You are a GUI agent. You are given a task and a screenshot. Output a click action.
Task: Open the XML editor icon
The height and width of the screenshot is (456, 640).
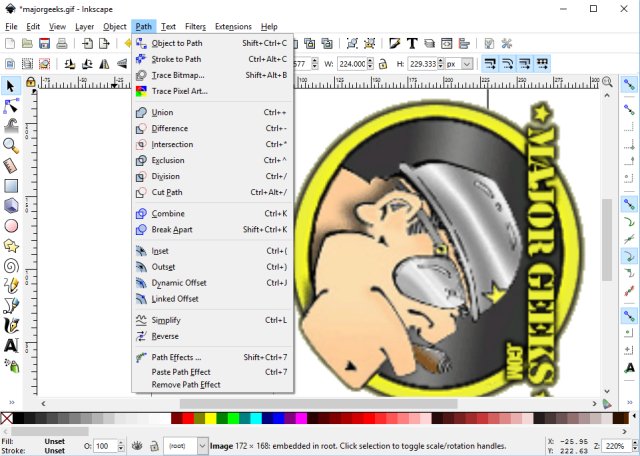click(447, 43)
